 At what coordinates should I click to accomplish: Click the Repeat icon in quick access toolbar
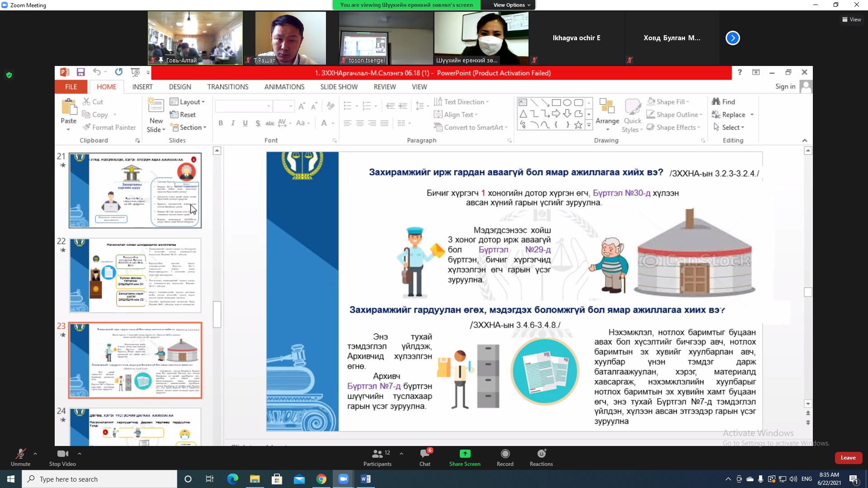point(118,72)
